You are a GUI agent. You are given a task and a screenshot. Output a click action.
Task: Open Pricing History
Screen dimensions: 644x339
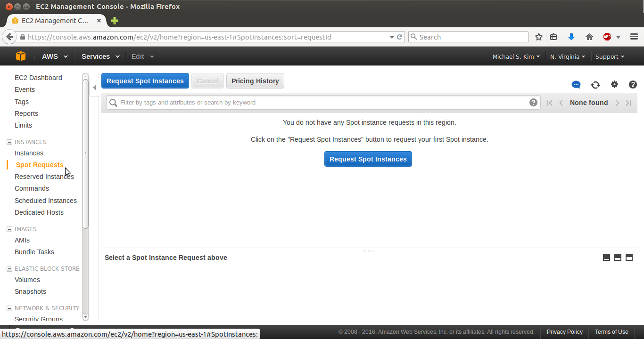pos(255,81)
